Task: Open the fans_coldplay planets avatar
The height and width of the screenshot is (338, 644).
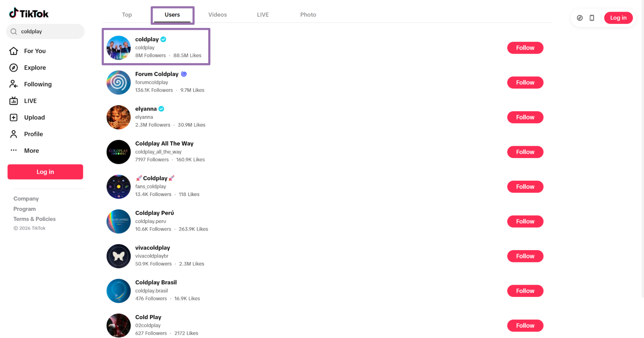Action: coord(119,187)
